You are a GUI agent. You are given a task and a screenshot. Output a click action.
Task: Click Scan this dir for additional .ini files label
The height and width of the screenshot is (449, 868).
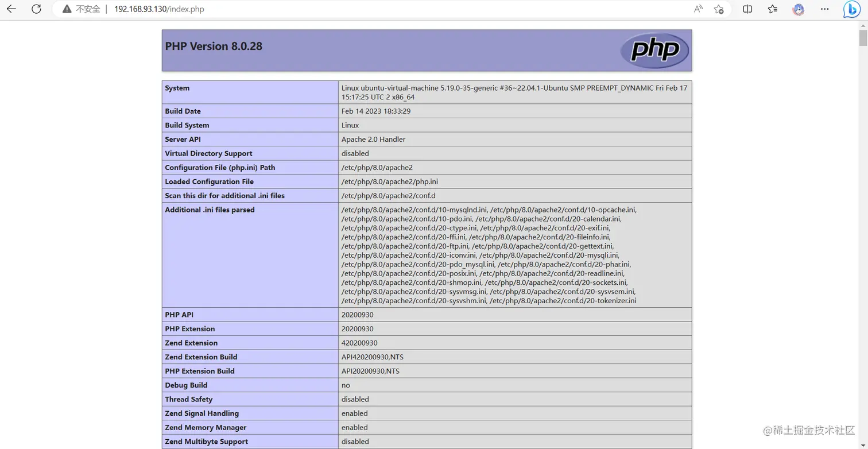tap(224, 195)
